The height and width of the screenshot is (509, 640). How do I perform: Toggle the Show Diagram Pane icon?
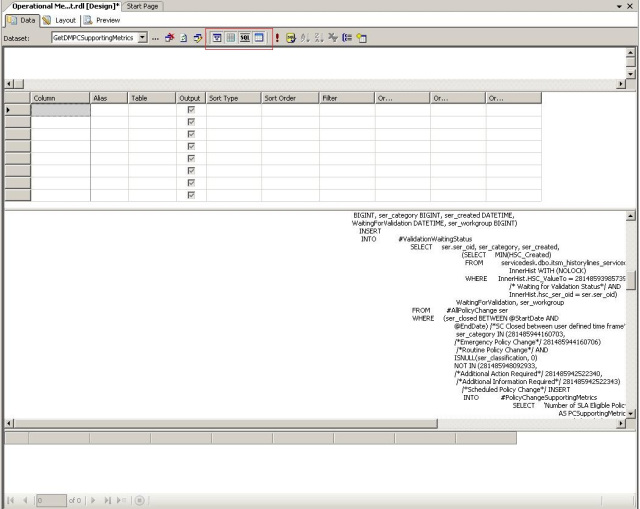coord(217,38)
